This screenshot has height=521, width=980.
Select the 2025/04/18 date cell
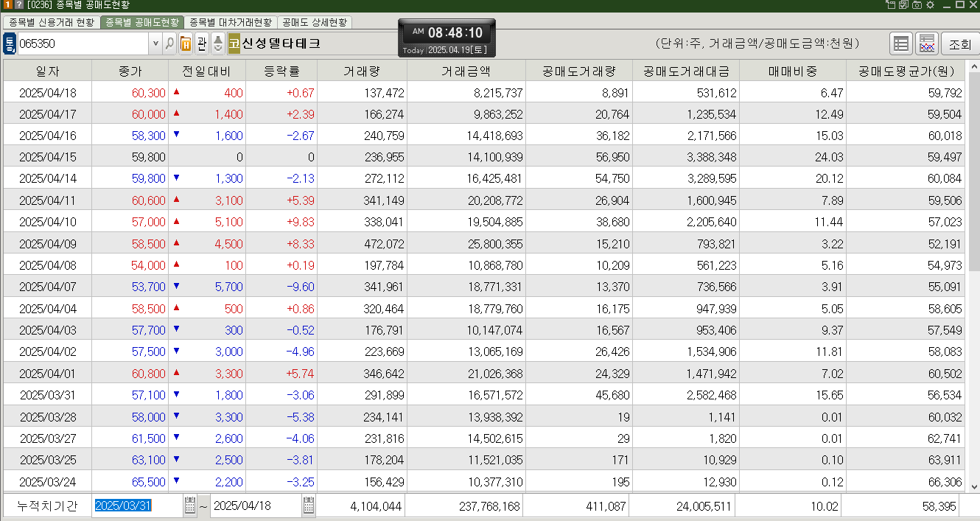click(x=47, y=93)
